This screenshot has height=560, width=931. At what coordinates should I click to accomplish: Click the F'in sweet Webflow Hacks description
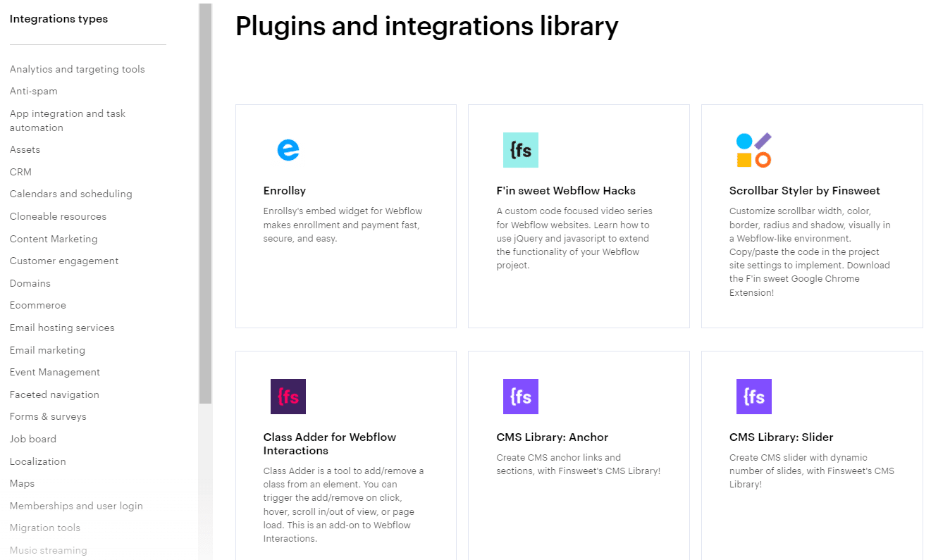click(x=574, y=238)
